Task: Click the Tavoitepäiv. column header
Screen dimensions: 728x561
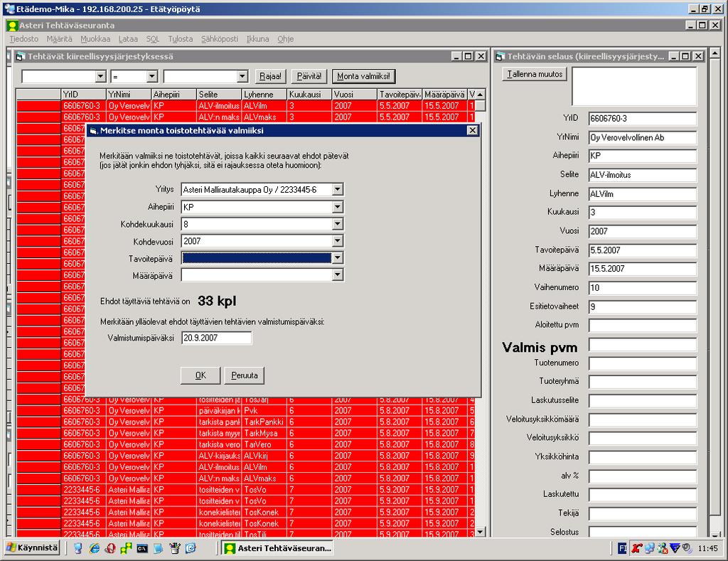Action: click(400, 95)
